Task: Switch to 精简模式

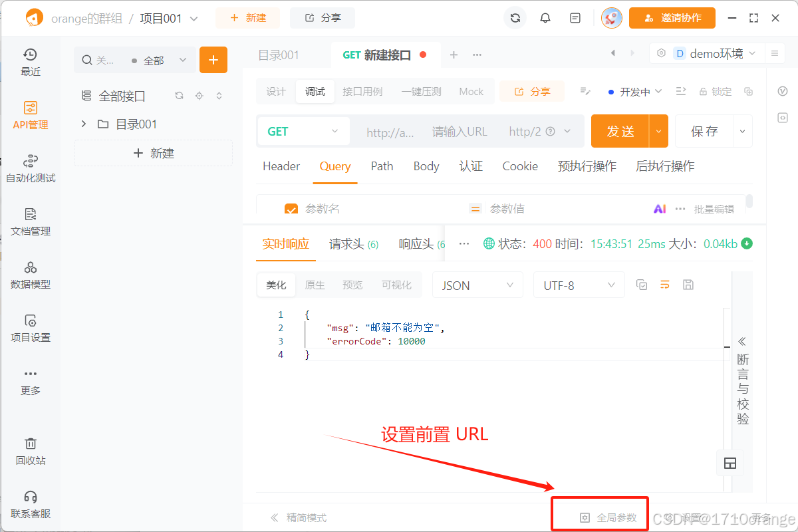Action: (299, 517)
